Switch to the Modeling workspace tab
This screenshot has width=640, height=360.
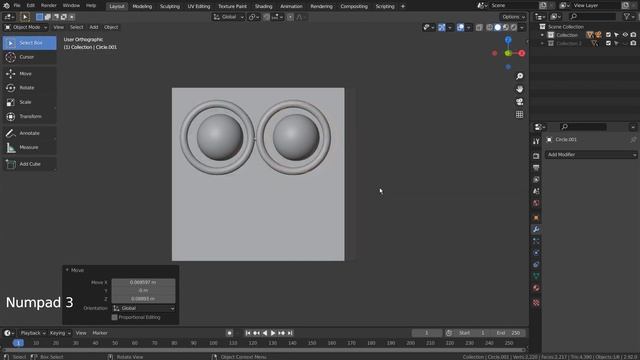142,6
